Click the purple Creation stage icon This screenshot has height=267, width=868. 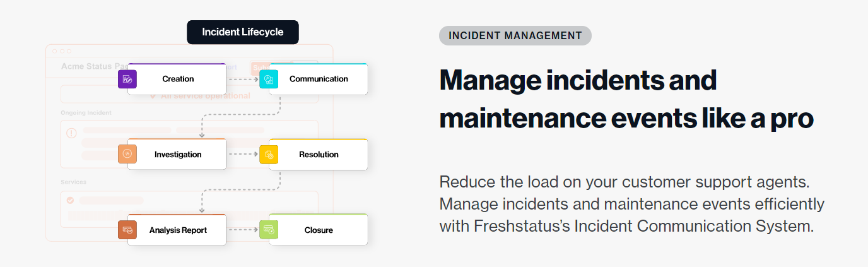coord(127,79)
